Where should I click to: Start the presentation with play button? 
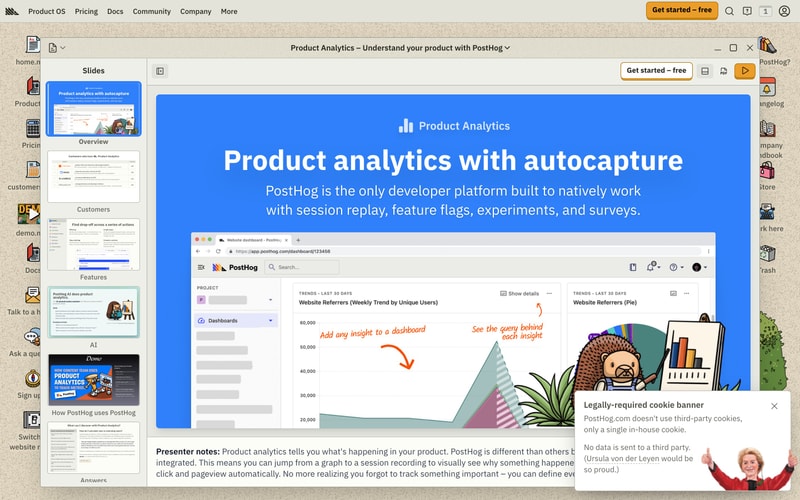744,71
